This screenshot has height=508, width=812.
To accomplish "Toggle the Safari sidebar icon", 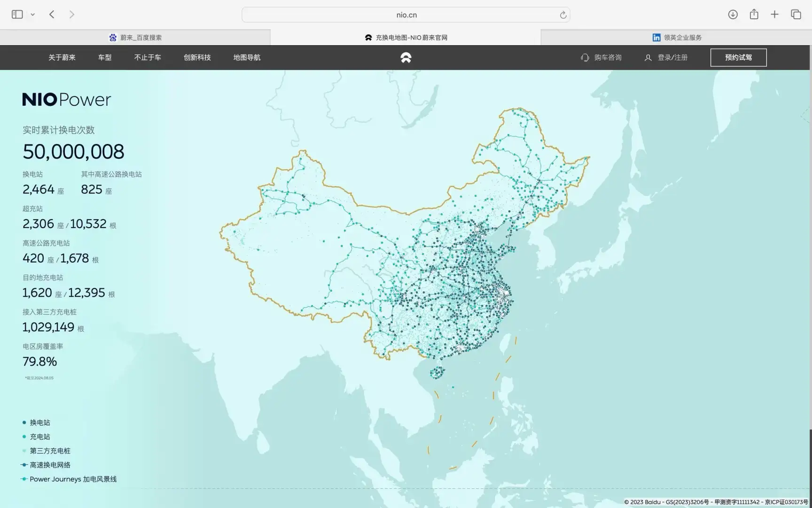I will coord(17,15).
